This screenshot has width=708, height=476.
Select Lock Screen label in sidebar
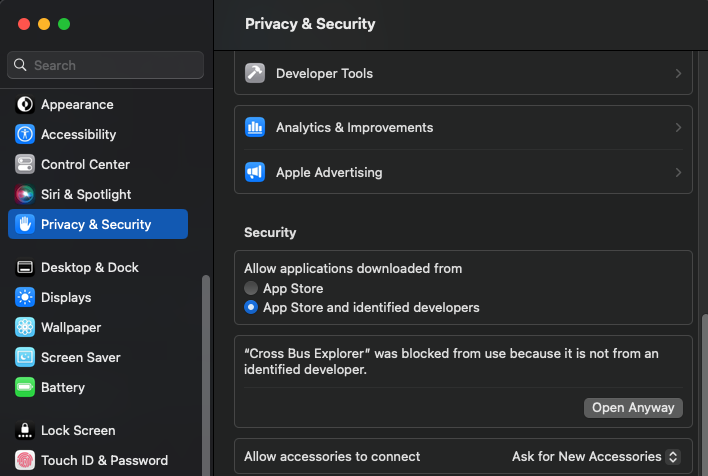pyautogui.click(x=78, y=430)
